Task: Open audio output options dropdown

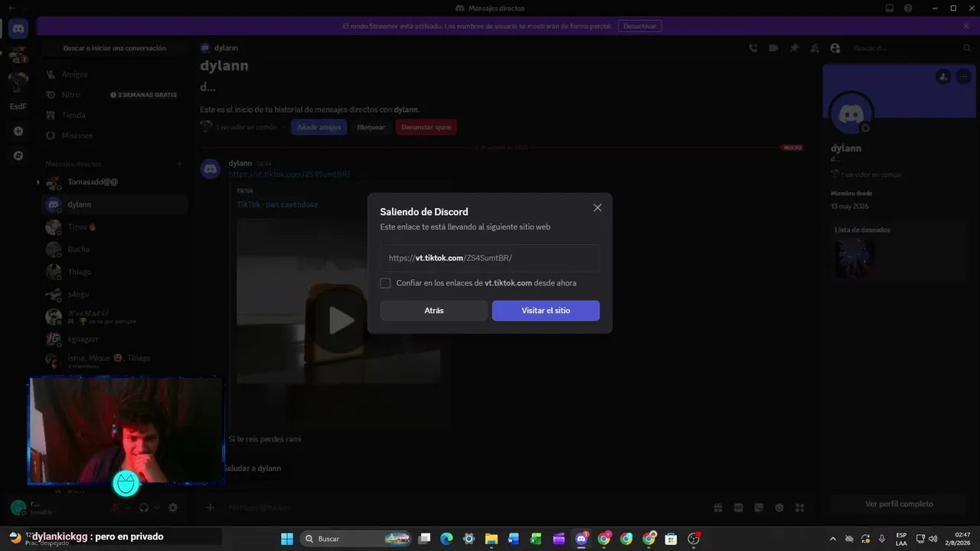Action: (157, 507)
